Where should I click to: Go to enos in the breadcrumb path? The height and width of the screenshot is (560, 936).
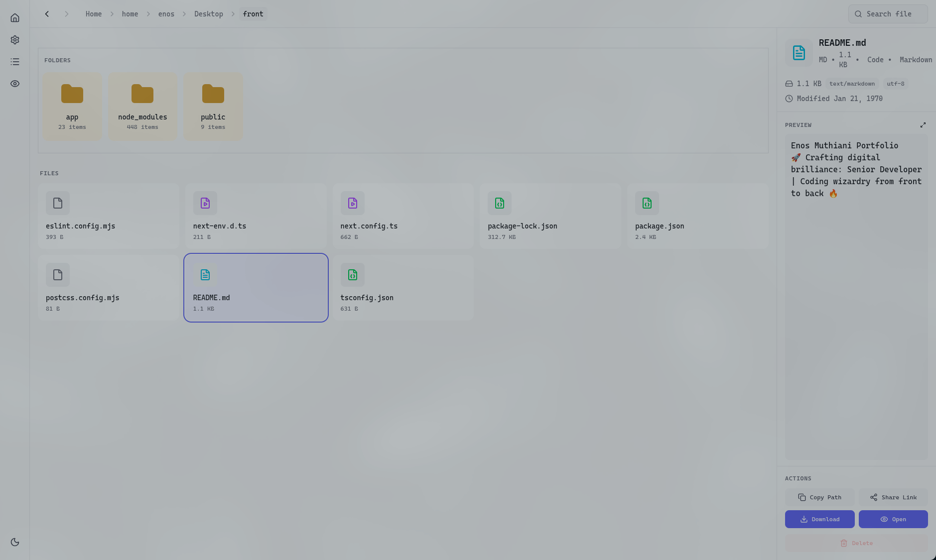(166, 14)
